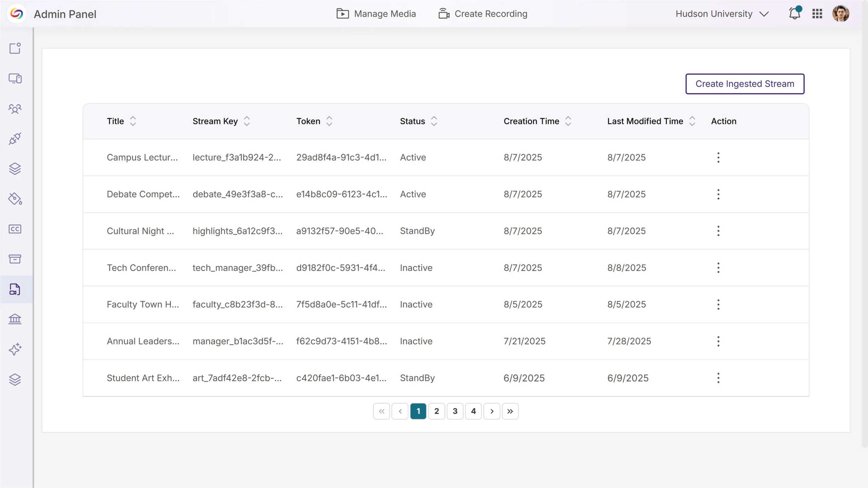Click the archive box sidebar icon
Screen dimensions: 868x488
15,259
